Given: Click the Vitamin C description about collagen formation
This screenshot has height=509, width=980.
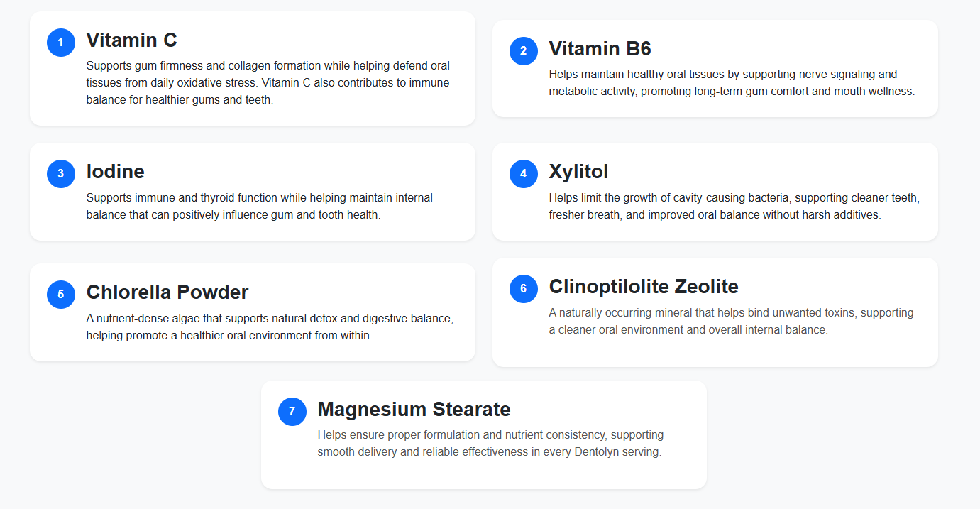Looking at the screenshot, I should tap(268, 83).
